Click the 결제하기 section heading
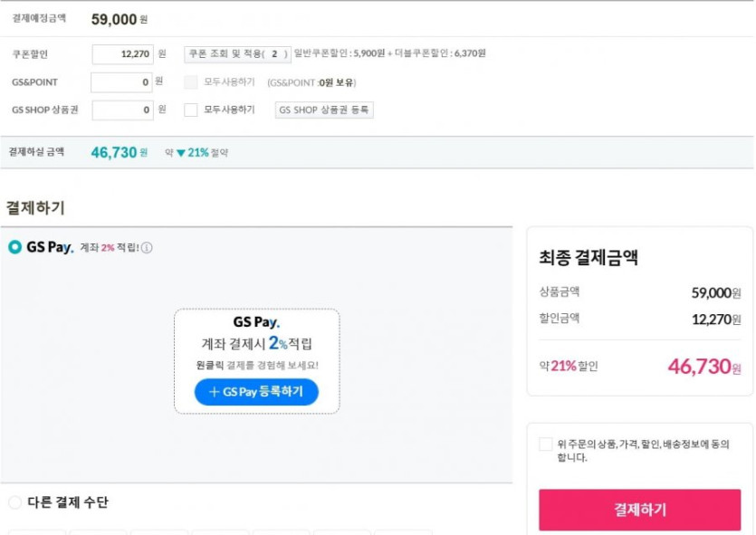The image size is (756, 535). (35, 207)
